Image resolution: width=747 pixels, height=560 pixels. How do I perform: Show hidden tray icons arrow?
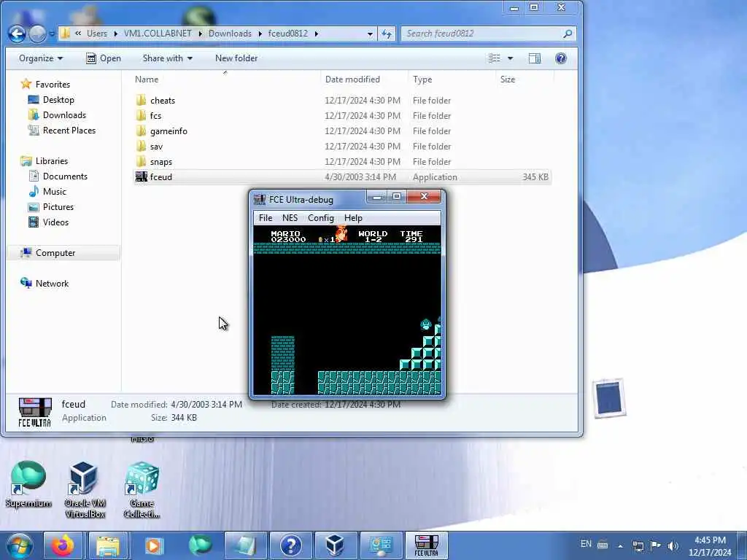(620, 546)
